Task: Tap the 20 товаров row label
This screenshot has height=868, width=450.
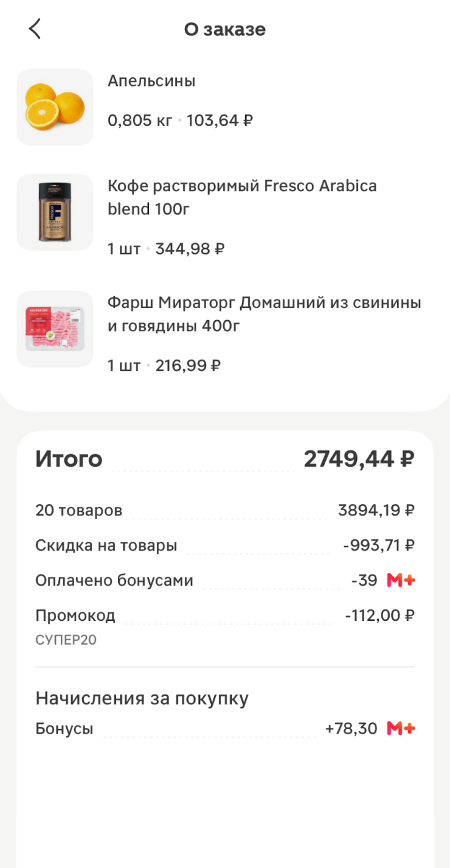Action: (78, 510)
